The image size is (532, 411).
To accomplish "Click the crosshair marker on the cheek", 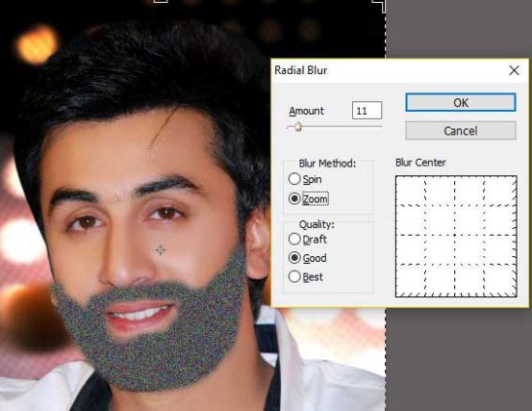I will click(160, 250).
